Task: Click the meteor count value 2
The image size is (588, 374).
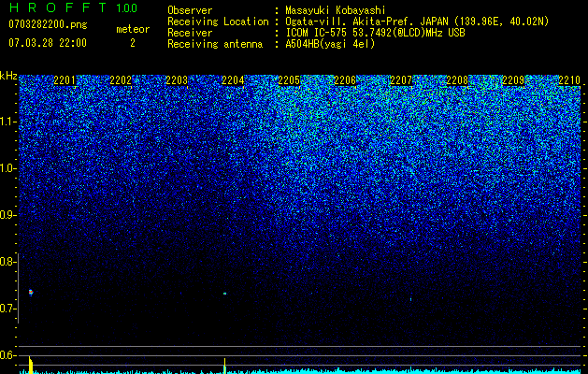Action: (133, 44)
